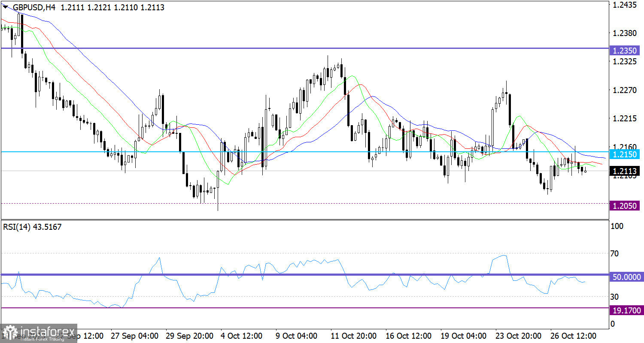
Task: Click the RSI 19.1700 level label
Action: pos(626,310)
